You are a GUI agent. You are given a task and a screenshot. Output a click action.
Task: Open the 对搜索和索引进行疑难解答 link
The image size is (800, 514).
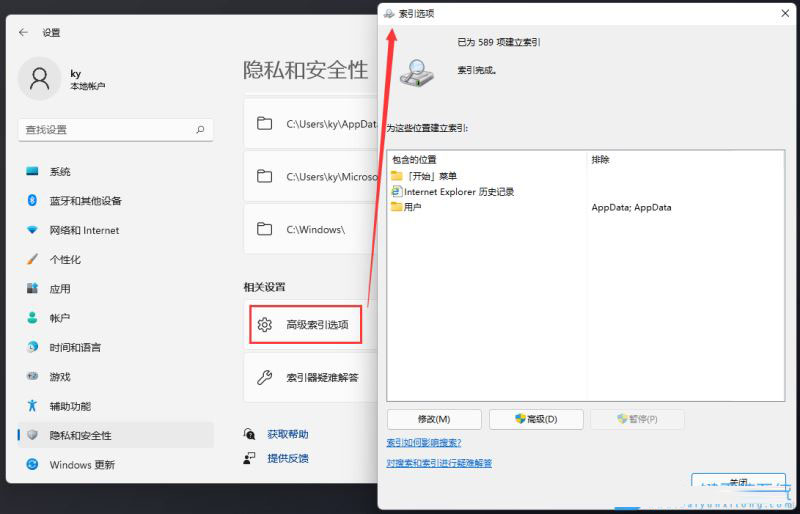pos(439,463)
